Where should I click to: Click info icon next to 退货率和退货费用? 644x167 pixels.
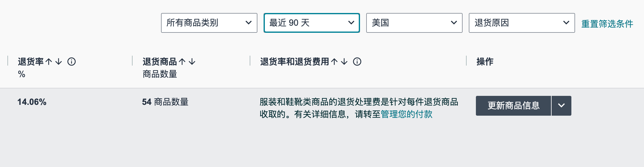[357, 62]
